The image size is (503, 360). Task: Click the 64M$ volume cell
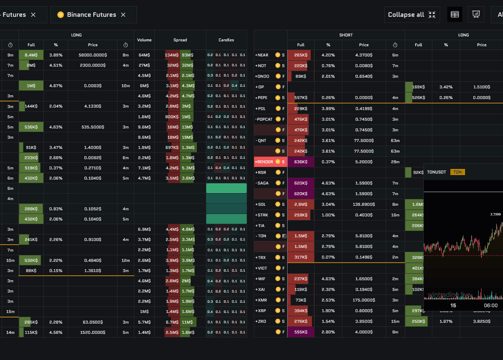(x=144, y=55)
